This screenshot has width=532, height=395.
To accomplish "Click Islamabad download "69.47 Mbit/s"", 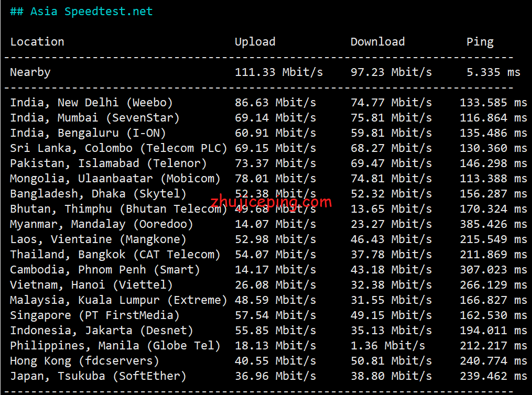I will (391, 163).
